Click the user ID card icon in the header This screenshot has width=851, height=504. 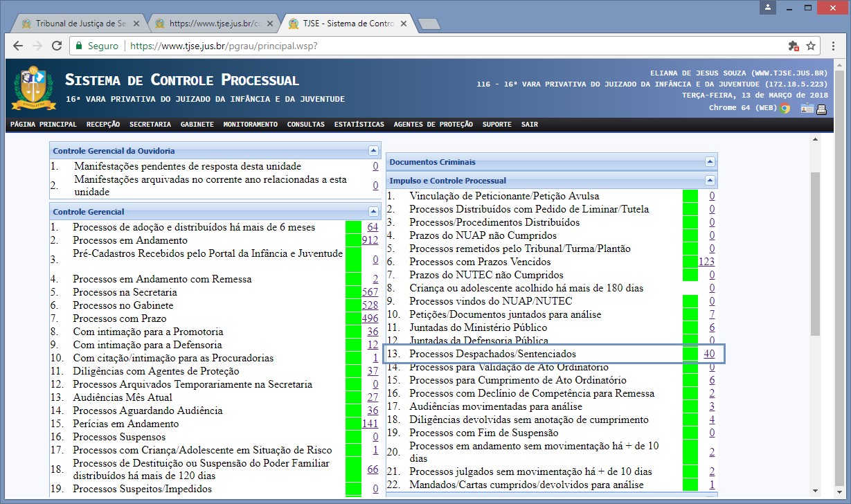pyautogui.click(x=807, y=108)
